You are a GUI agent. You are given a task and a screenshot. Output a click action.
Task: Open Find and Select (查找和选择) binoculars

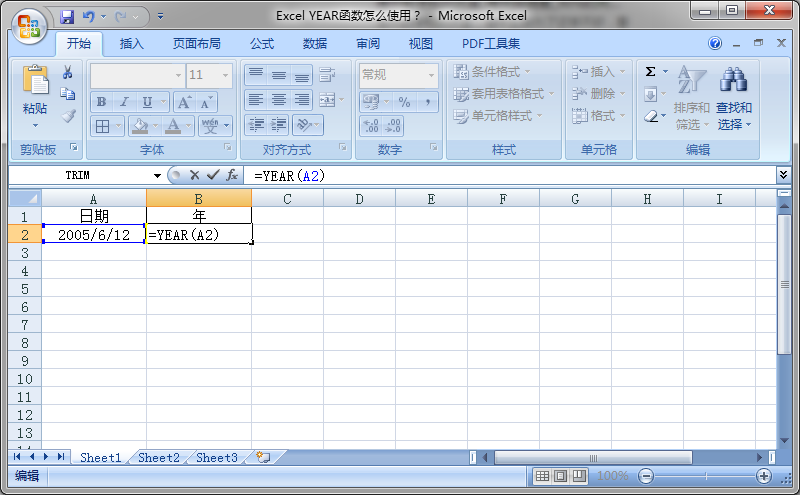[x=734, y=98]
